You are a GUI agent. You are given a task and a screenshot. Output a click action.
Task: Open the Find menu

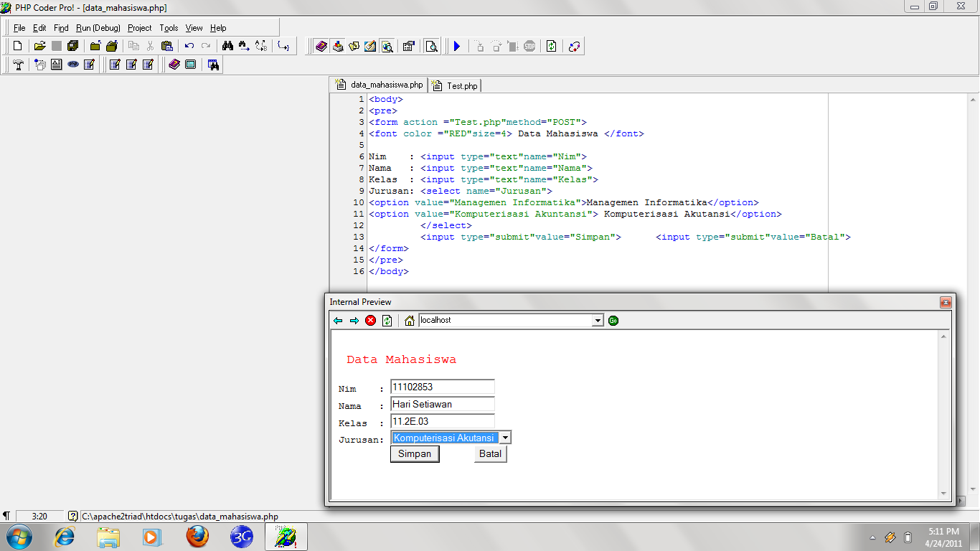[x=61, y=28]
